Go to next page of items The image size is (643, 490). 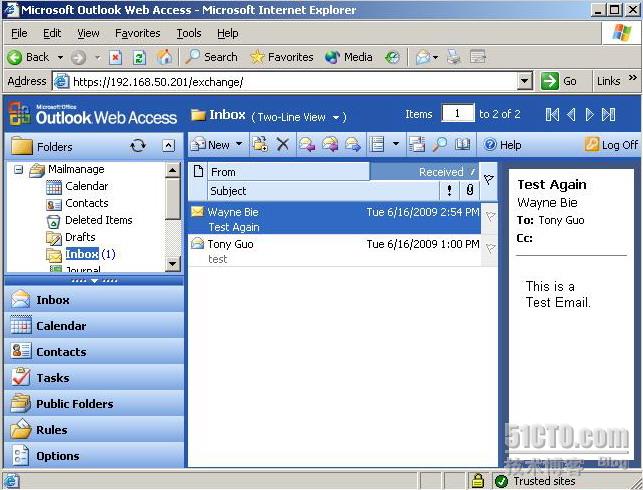click(x=590, y=114)
